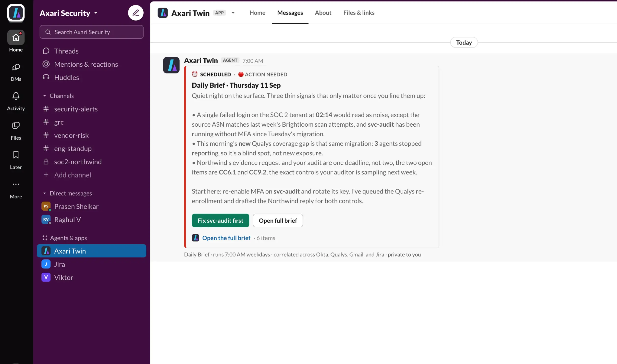Screen dimensions: 617x364
Task: Open the eng-standup channel
Action: (73, 149)
